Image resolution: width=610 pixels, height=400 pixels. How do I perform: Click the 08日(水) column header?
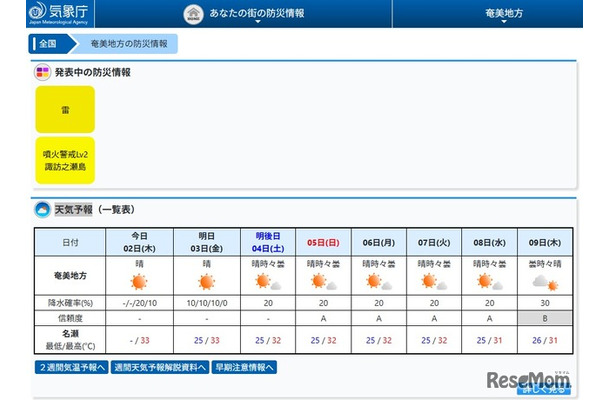[x=489, y=242]
